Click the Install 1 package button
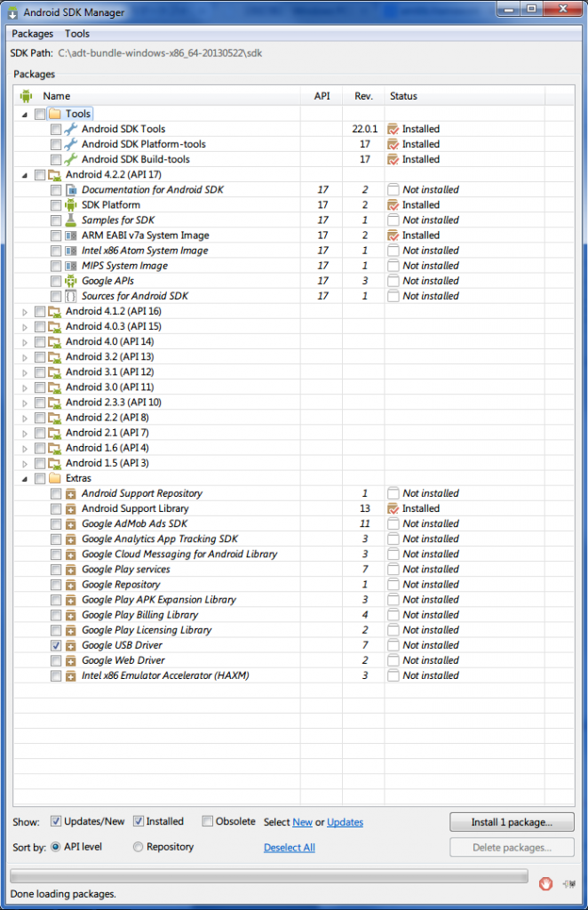Image resolution: width=588 pixels, height=910 pixels. point(511,822)
